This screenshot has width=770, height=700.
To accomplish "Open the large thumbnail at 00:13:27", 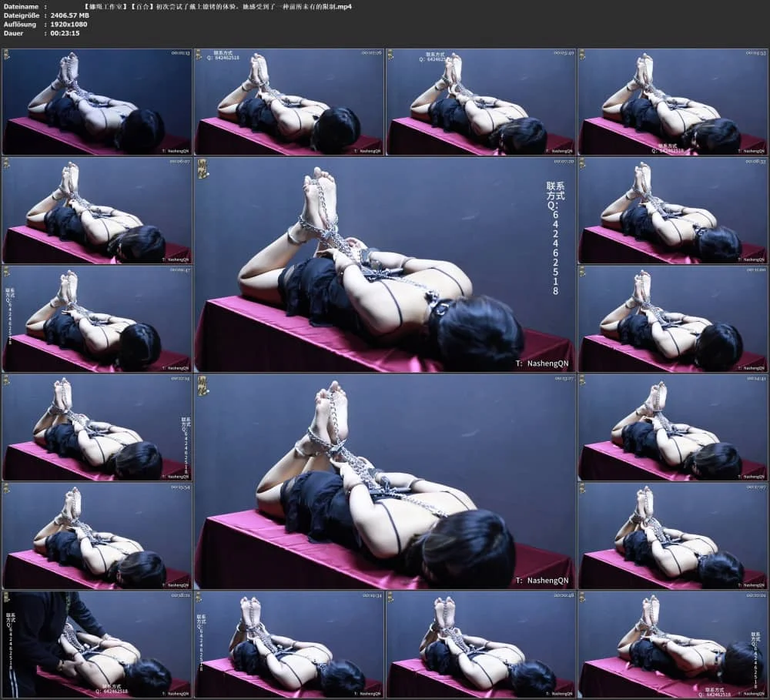I will click(385, 481).
